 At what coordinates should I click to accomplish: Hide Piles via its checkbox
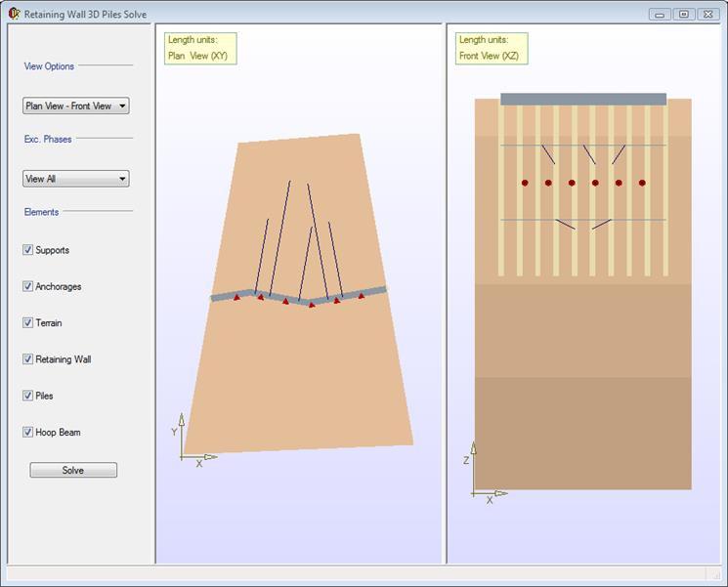click(27, 396)
